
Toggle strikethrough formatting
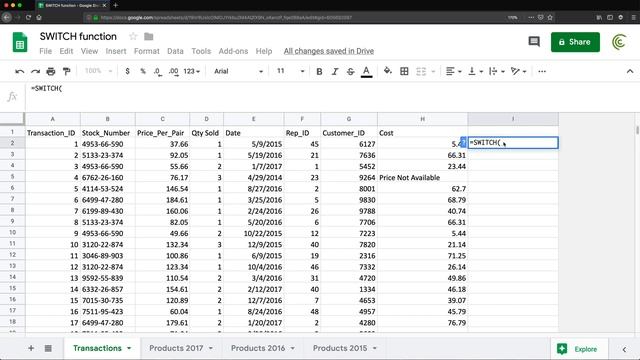(350, 71)
